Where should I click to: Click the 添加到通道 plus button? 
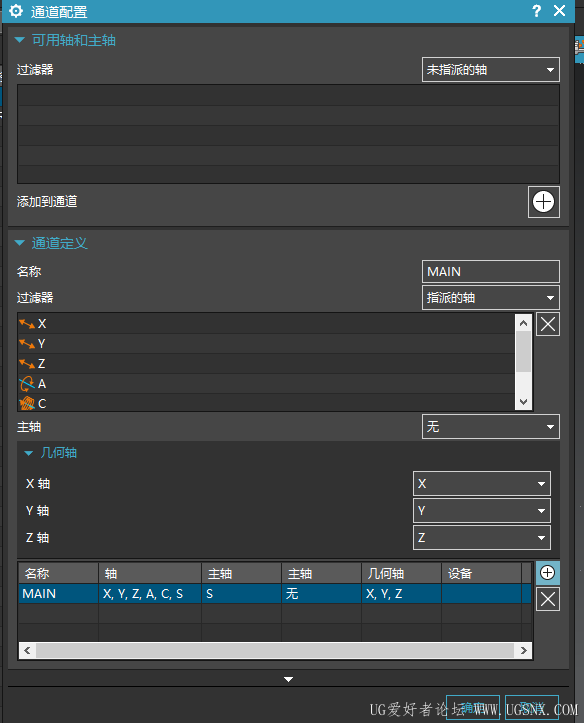[543, 202]
